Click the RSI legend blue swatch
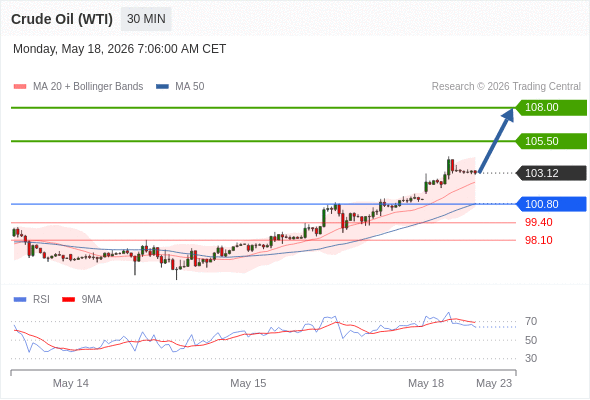This screenshot has height=400, width=590. point(20,300)
